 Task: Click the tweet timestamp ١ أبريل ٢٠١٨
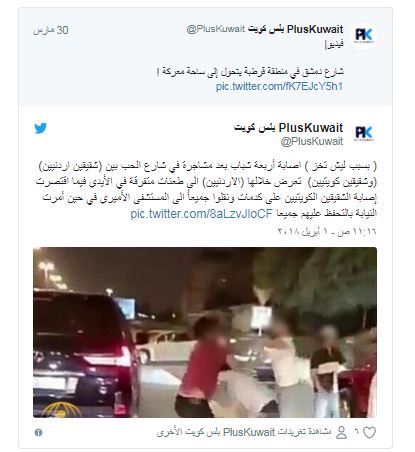327,231
